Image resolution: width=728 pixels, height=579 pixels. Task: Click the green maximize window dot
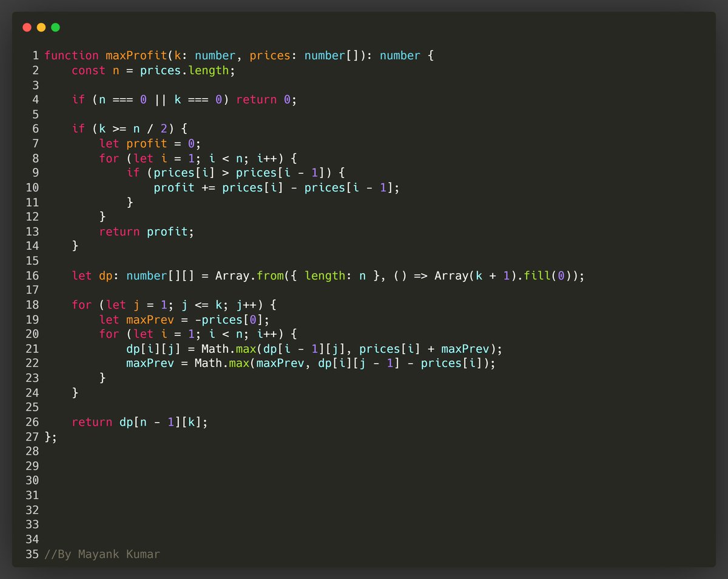(x=56, y=27)
